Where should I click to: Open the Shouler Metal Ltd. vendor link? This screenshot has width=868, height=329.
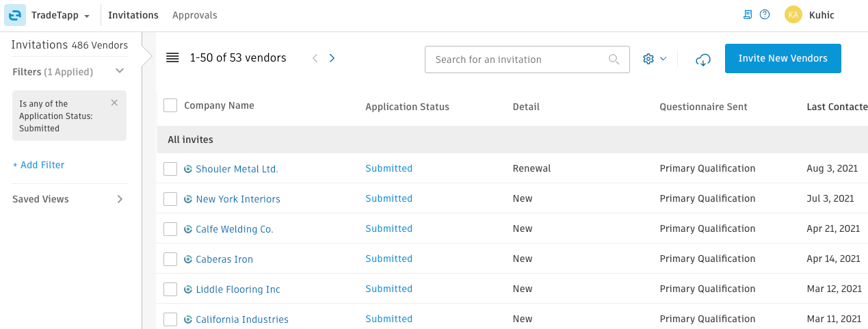237,169
